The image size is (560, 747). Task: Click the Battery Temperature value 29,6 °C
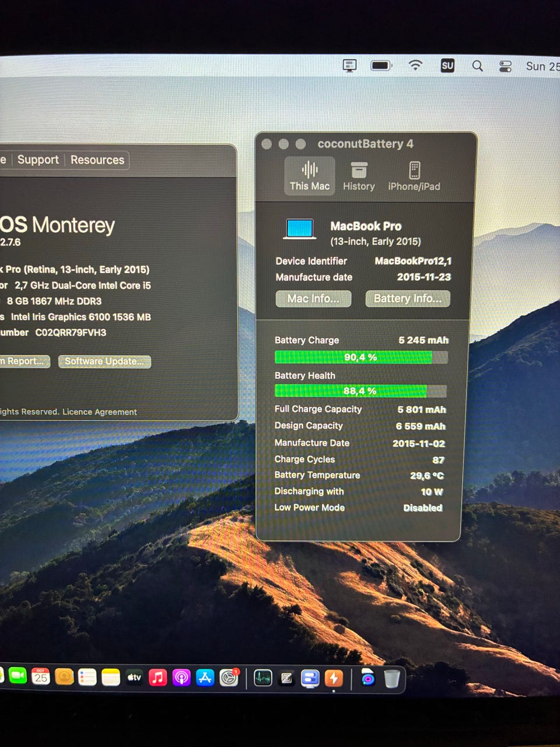tap(427, 476)
